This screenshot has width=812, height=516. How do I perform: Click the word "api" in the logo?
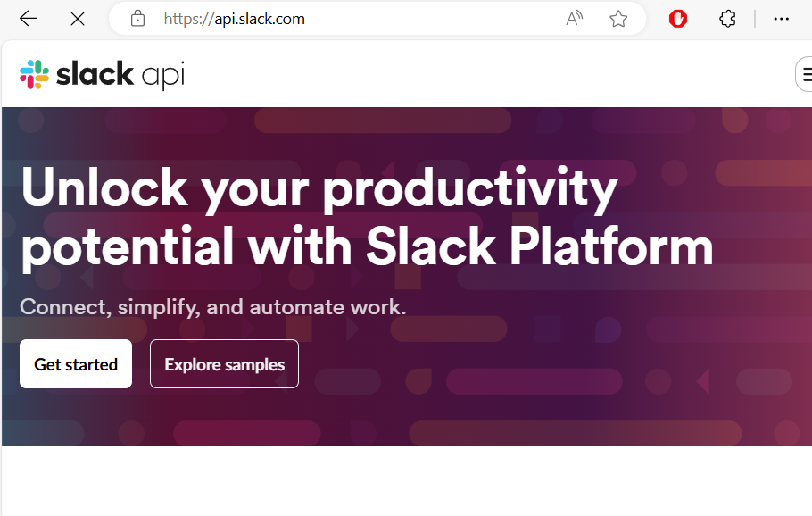(162, 77)
